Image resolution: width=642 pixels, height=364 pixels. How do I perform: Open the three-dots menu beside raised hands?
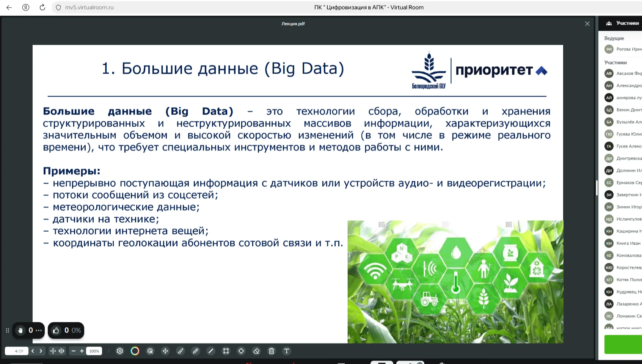[39, 331]
